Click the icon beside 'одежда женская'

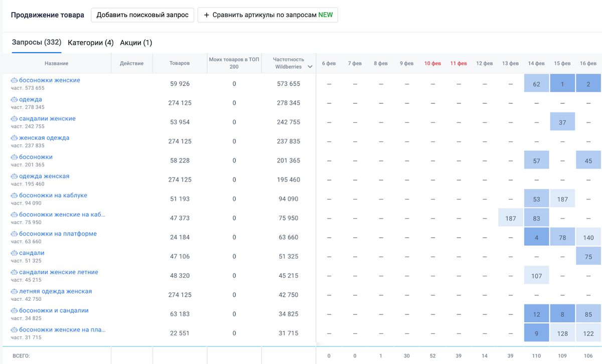point(14,176)
